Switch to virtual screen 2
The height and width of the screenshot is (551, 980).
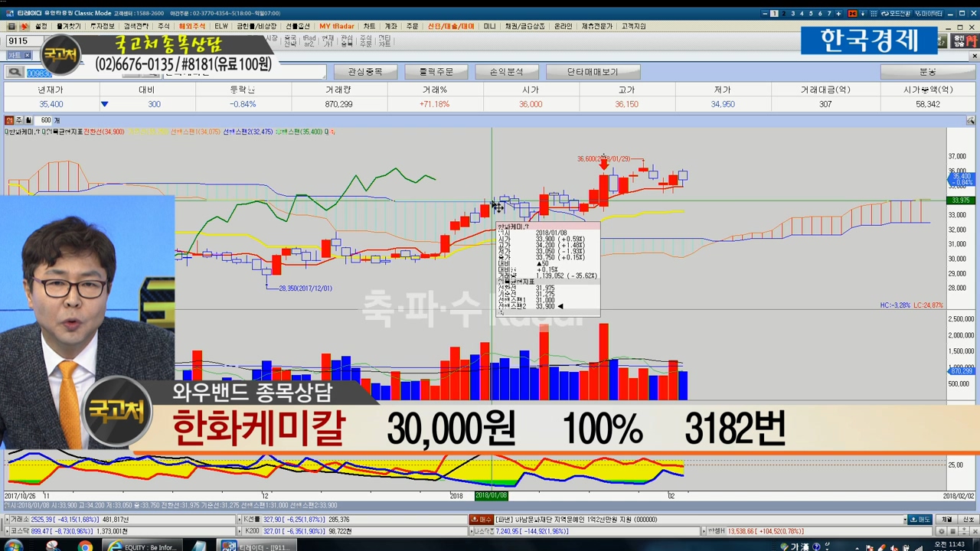(x=783, y=14)
